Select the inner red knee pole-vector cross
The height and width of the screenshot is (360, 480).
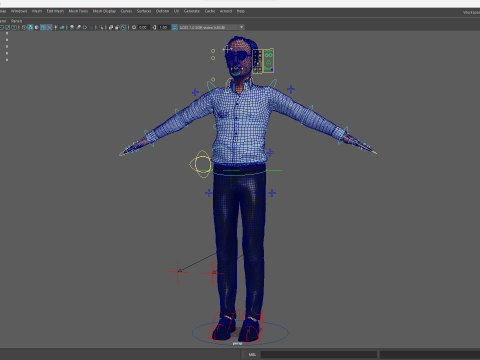tap(212, 273)
